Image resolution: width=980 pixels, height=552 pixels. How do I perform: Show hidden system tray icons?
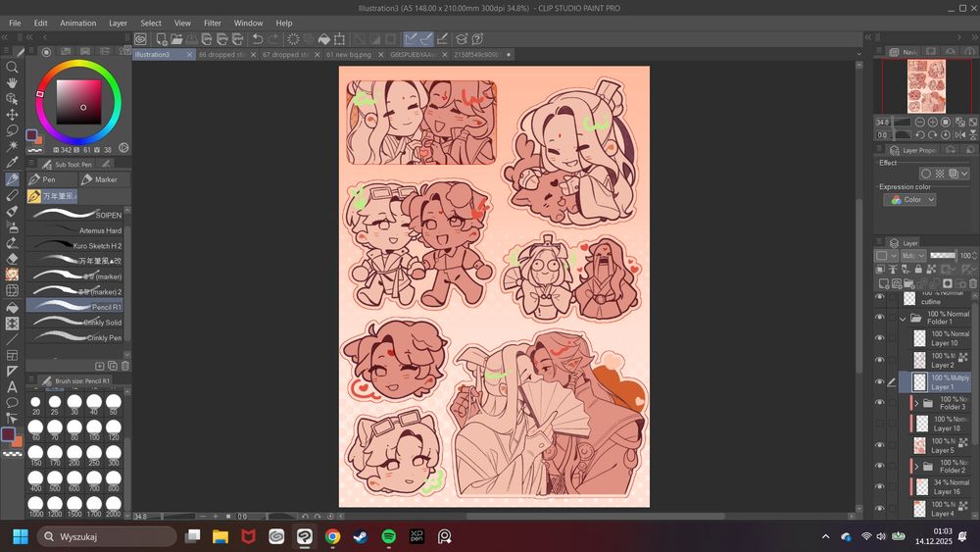(825, 536)
